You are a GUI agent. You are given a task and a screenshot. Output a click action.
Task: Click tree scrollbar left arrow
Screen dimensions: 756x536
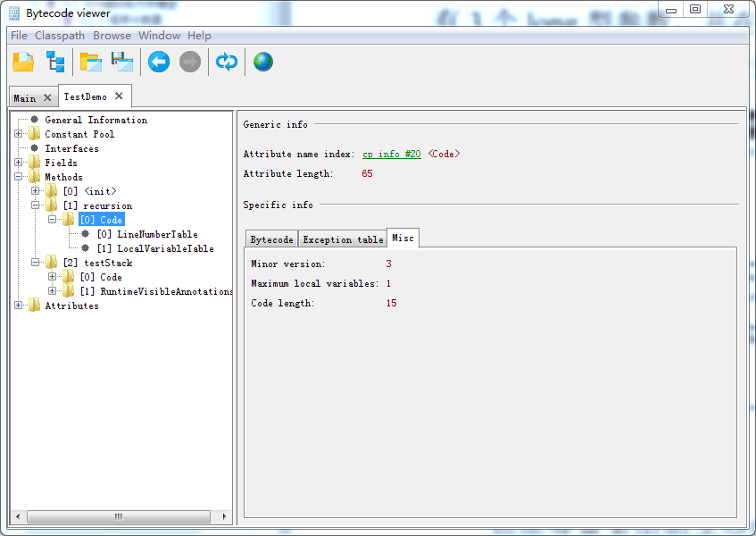point(18,516)
